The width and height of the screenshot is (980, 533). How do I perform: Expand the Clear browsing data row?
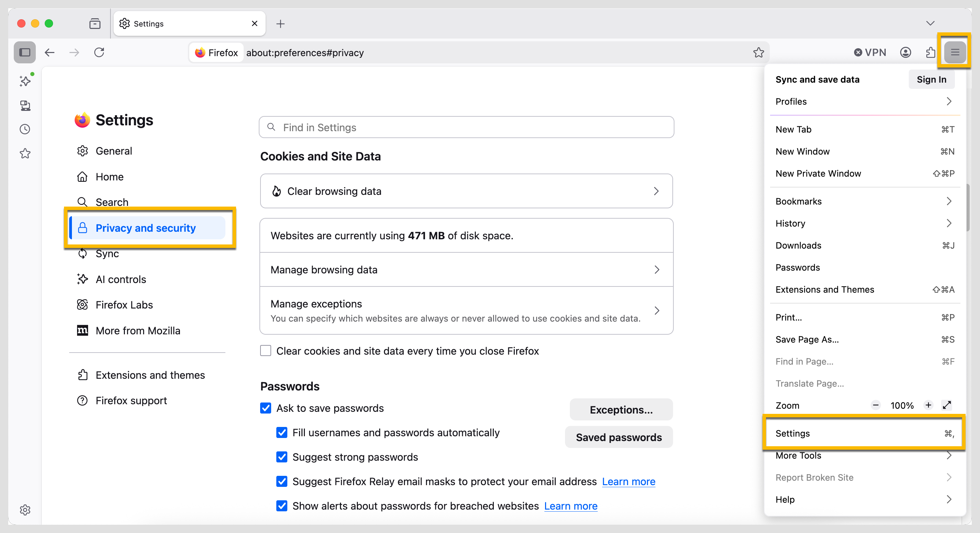click(x=466, y=191)
